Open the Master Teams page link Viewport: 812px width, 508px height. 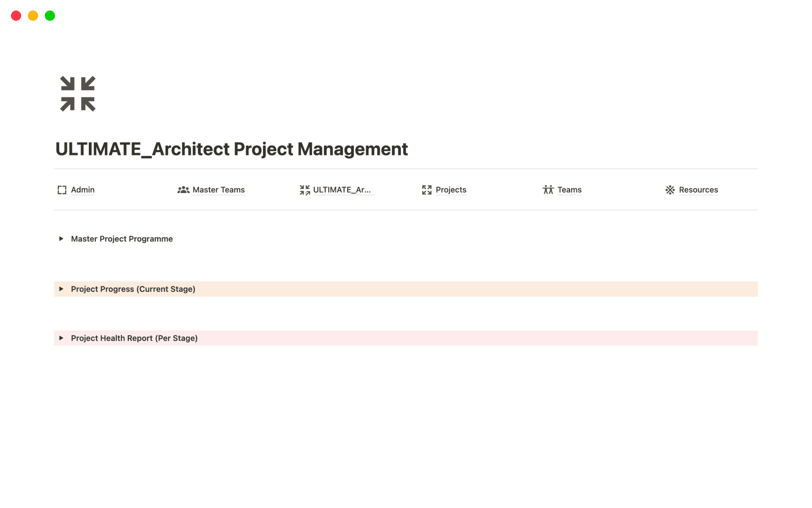(219, 190)
